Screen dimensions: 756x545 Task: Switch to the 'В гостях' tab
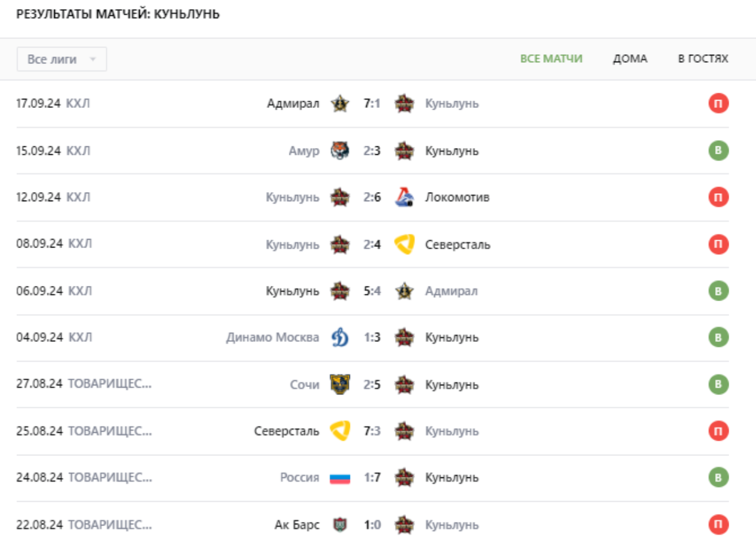[x=703, y=59]
